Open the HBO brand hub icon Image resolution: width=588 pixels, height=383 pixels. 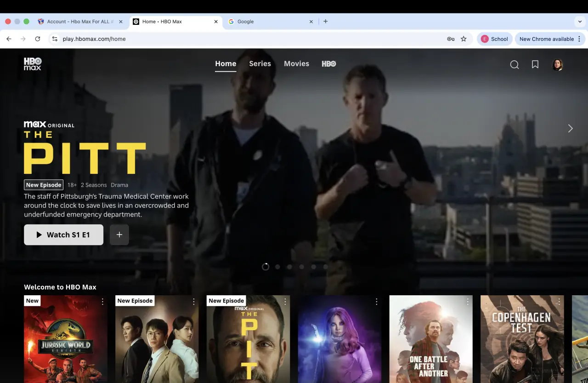point(329,64)
